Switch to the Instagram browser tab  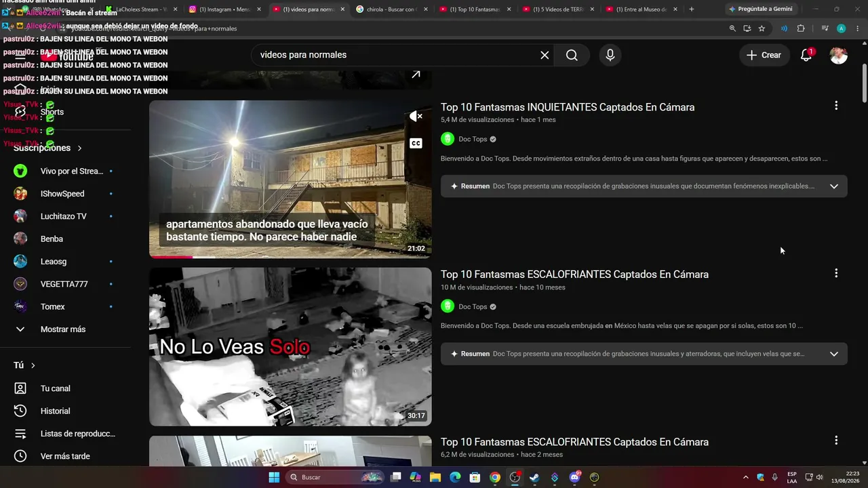click(224, 9)
